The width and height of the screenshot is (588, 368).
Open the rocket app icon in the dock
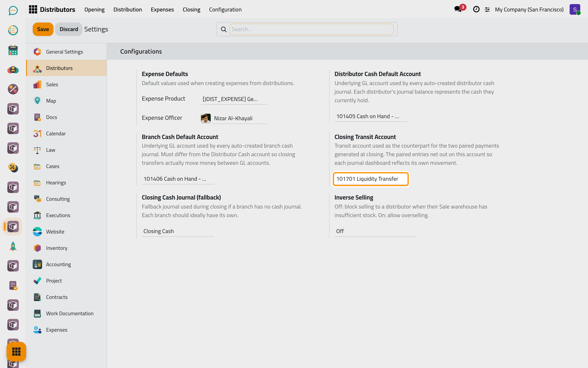(x=13, y=246)
